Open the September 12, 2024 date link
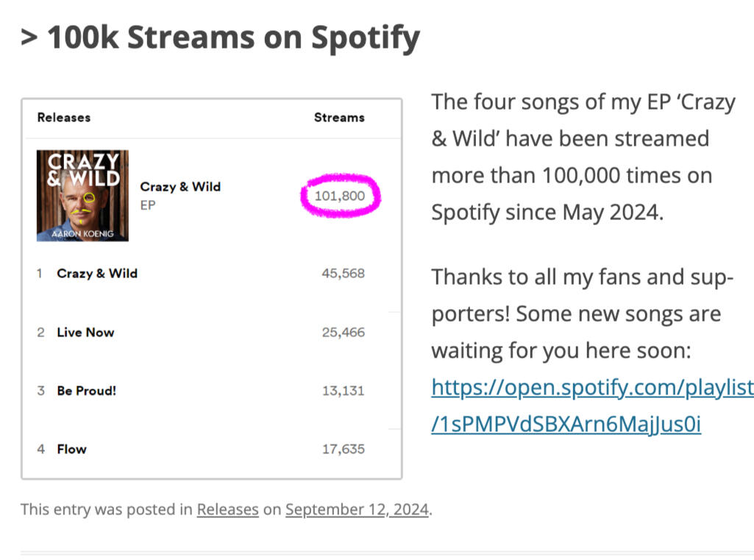Image resolution: width=754 pixels, height=560 pixels. click(x=357, y=509)
